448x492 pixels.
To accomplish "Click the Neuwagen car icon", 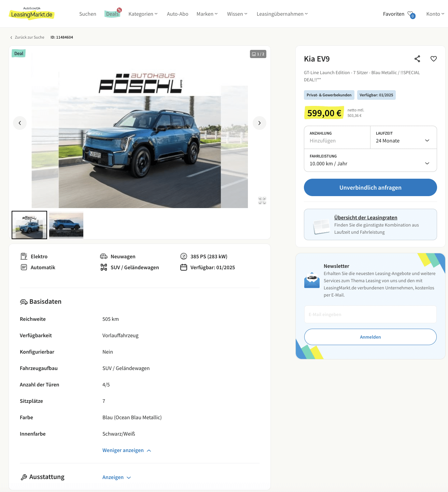I will 104,256.
